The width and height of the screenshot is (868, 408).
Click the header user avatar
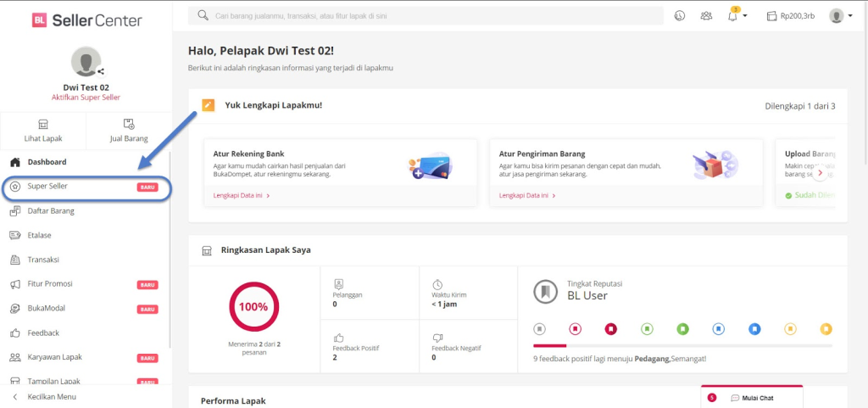point(836,16)
